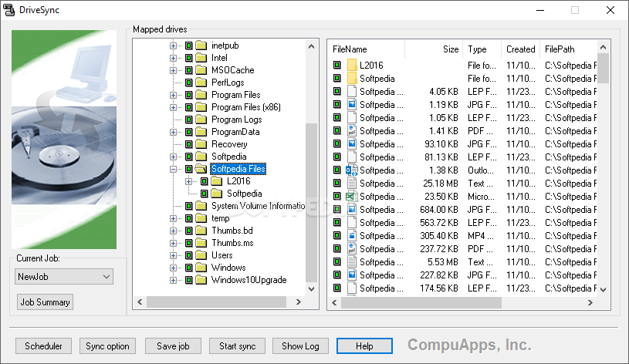Expand the L2016 subfolder node
Image resolution: width=629 pixels, height=364 pixels.
(x=188, y=181)
